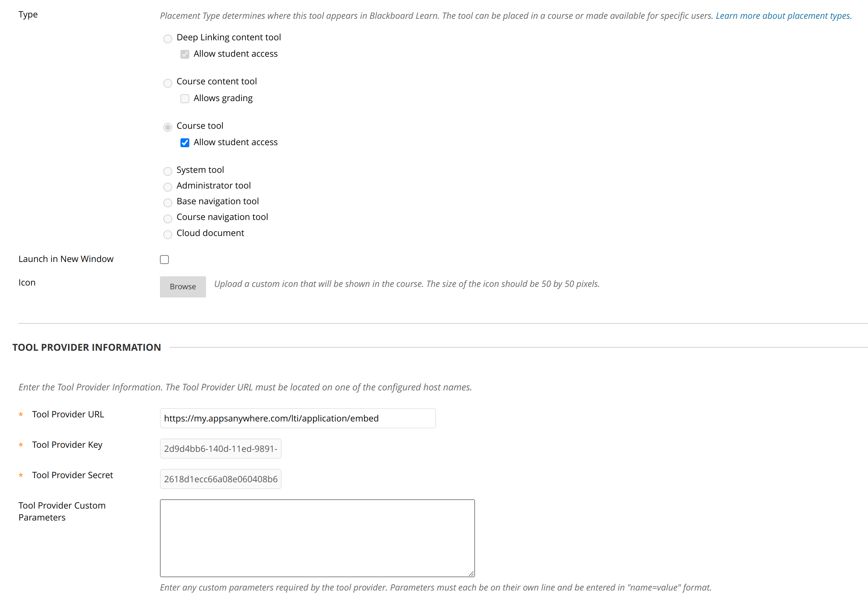Select the Course content tool option

(x=168, y=83)
